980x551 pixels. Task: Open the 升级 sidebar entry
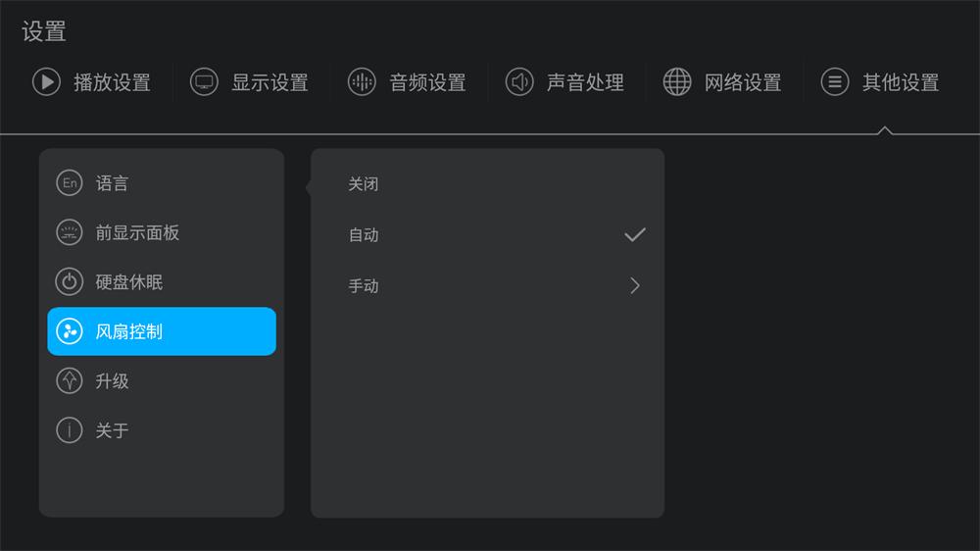[162, 380]
